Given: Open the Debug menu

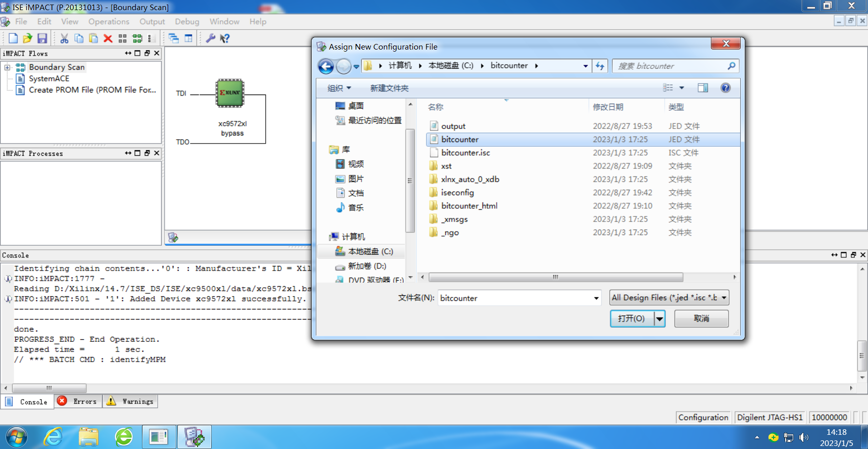Looking at the screenshot, I should pyautogui.click(x=187, y=22).
